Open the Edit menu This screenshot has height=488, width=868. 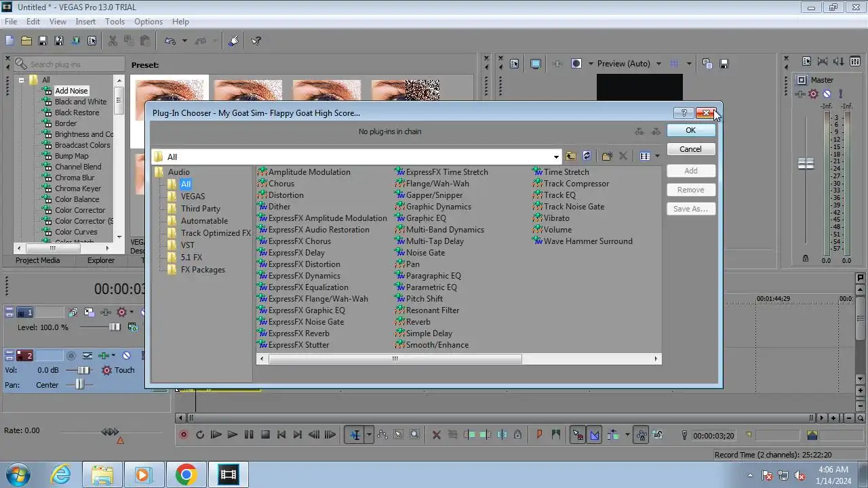[x=33, y=22]
